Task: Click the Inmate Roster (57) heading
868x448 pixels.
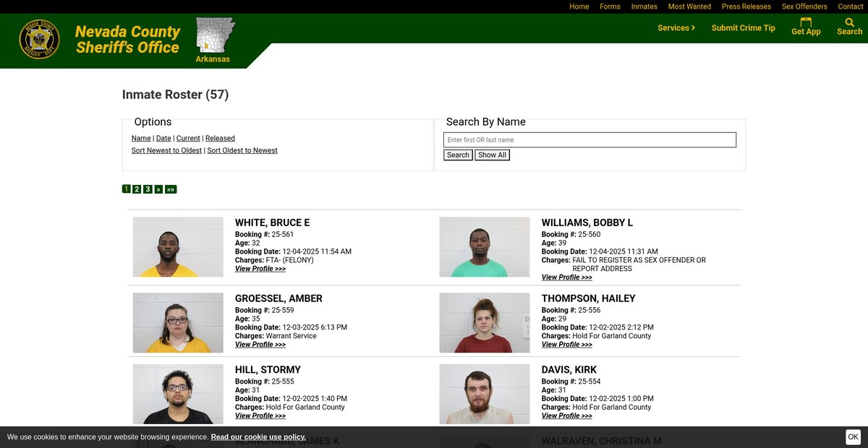Action: click(176, 95)
